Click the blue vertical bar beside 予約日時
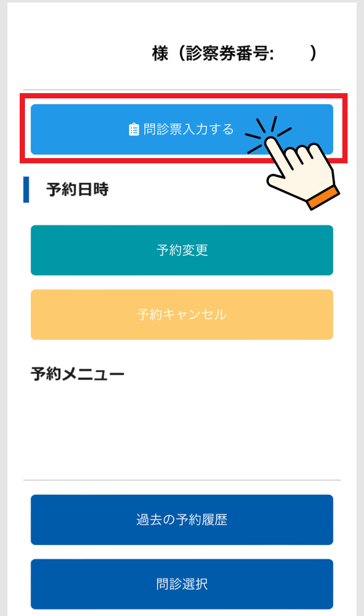This screenshot has height=616, width=364. point(26,190)
